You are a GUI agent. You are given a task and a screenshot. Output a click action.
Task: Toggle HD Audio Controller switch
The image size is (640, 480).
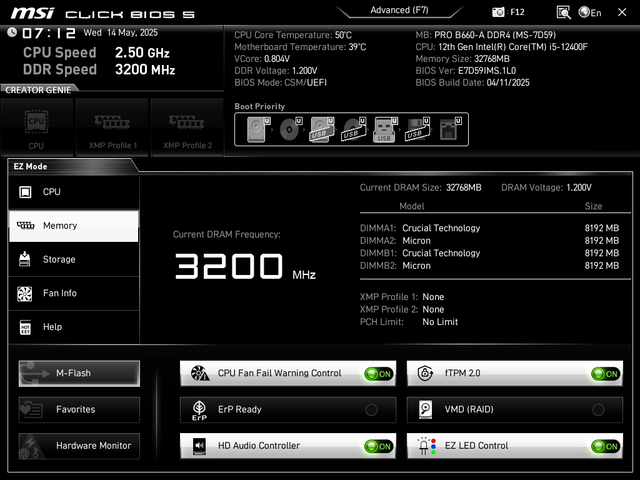point(378,446)
